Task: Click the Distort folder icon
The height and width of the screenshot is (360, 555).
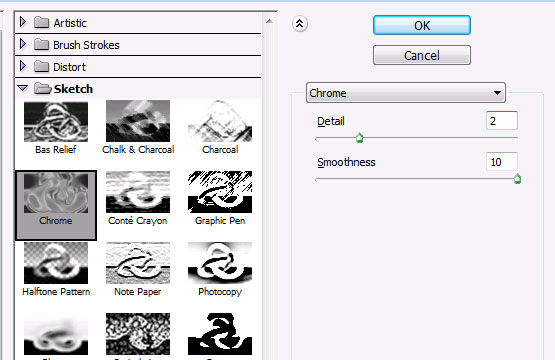Action: click(41, 67)
